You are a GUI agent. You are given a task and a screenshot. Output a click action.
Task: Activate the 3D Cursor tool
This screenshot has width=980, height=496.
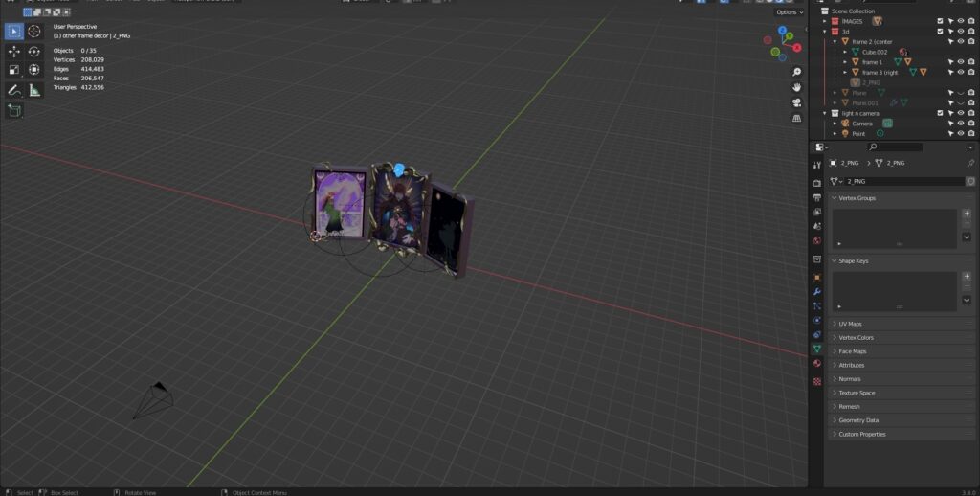coord(34,31)
